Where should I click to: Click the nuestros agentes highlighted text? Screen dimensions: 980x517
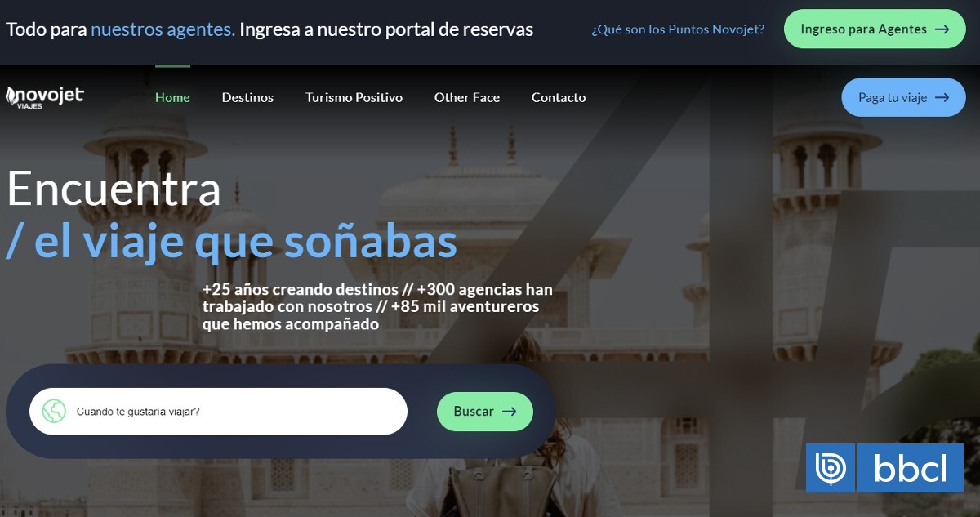[163, 29]
